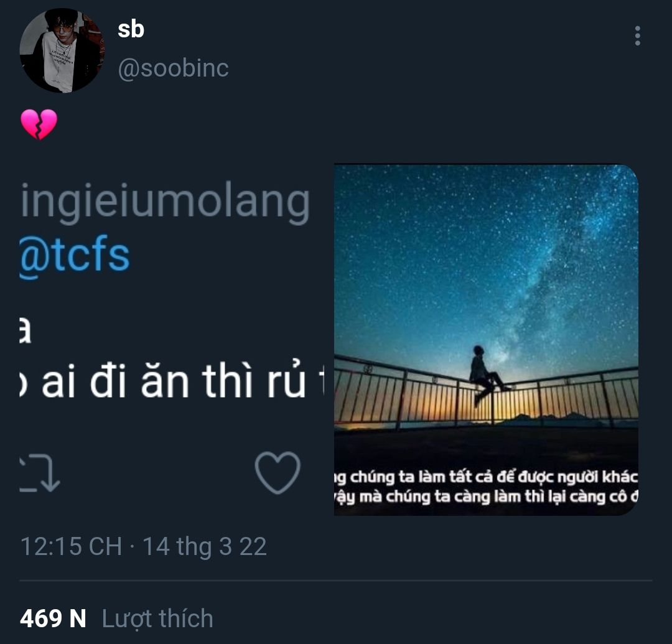This screenshot has height=644, width=672.
Task: Open the sb profile picture
Action: 62,50
